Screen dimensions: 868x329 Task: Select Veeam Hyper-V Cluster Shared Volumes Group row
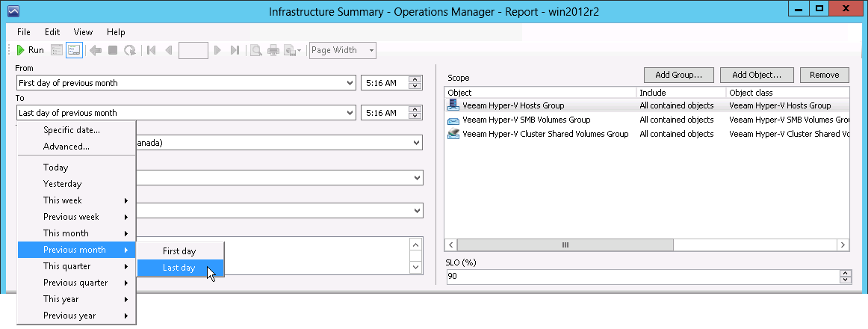pyautogui.click(x=647, y=134)
